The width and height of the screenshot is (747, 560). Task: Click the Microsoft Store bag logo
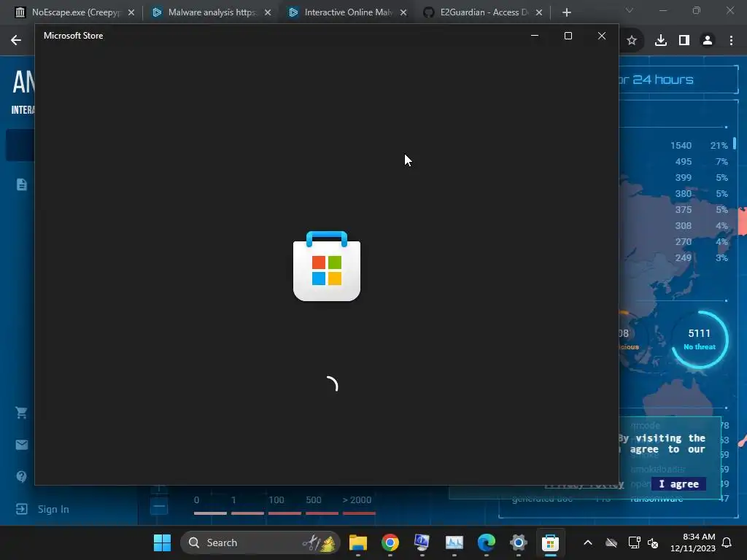327,266
